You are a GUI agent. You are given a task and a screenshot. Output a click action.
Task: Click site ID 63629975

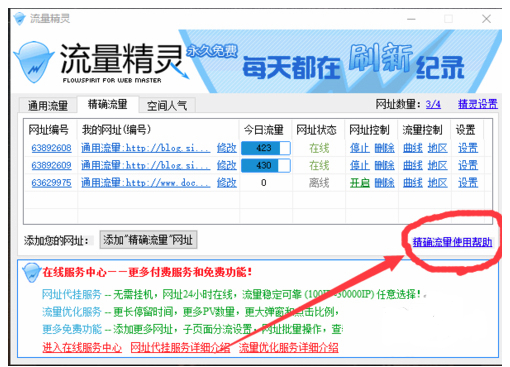[51, 183]
